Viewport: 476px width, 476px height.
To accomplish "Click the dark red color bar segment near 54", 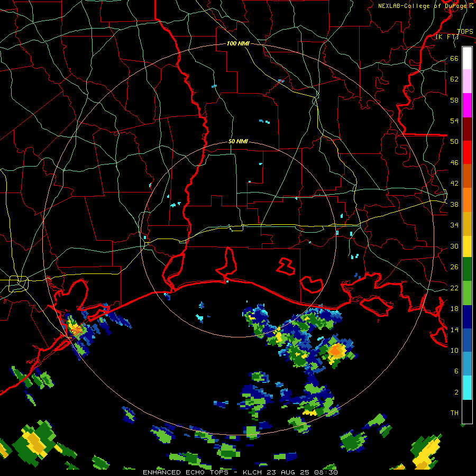I will pos(467,129).
